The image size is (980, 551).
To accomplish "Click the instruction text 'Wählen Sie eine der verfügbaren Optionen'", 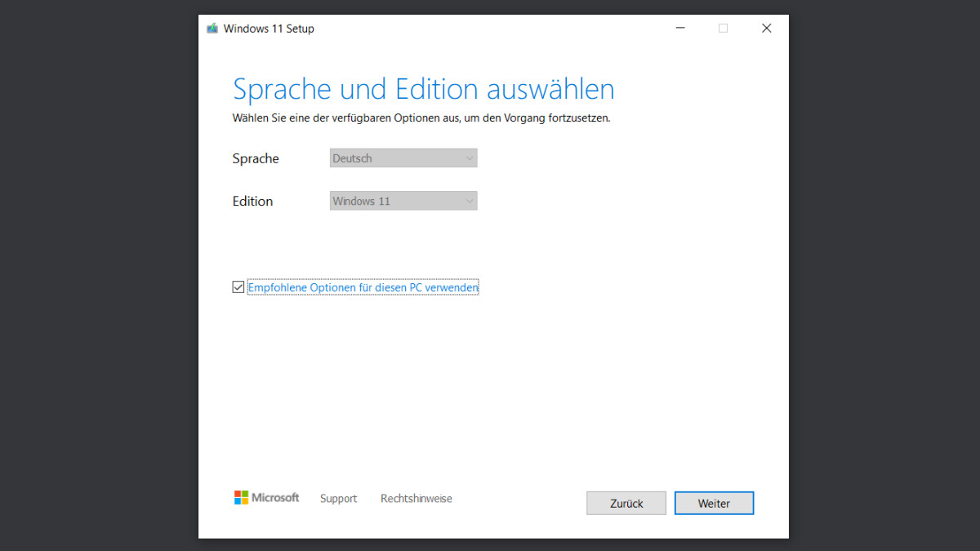I will [336, 118].
